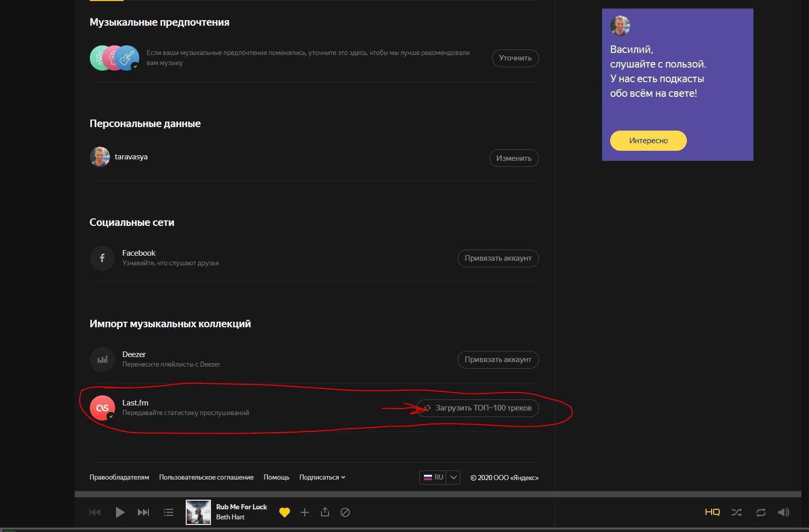Mute the player volume
Screen dimensions: 809x532
pyautogui.click(x=783, y=512)
